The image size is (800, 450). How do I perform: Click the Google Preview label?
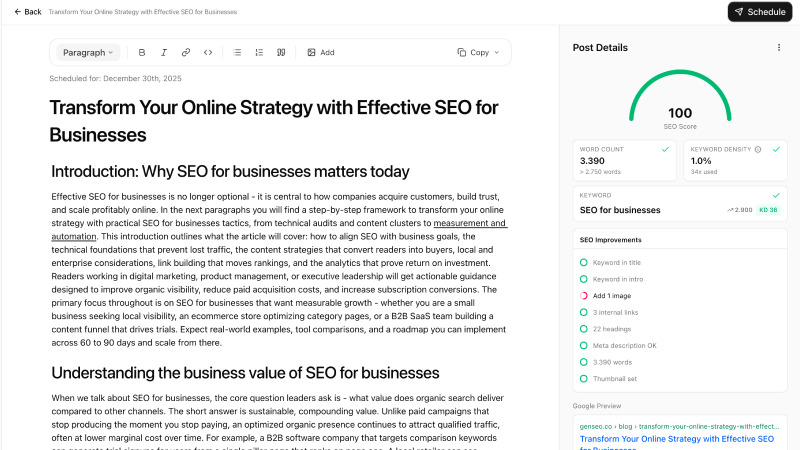pyautogui.click(x=596, y=406)
